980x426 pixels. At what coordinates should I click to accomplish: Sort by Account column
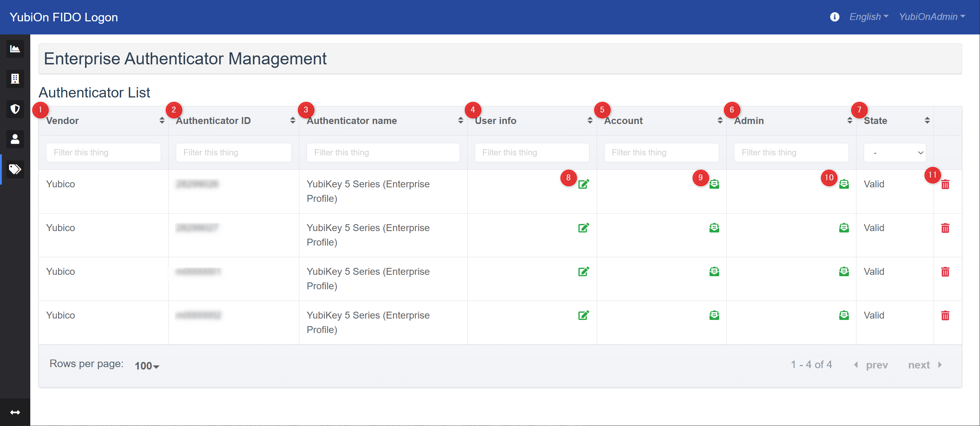tap(720, 121)
